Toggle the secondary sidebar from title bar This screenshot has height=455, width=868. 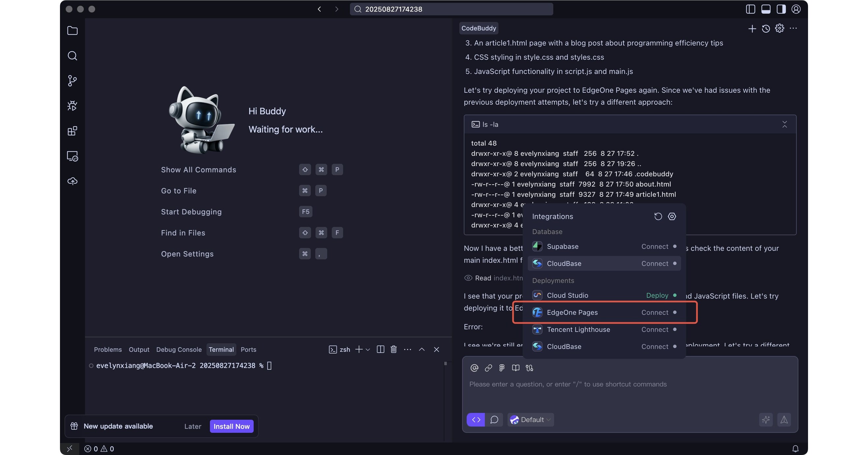click(x=781, y=9)
